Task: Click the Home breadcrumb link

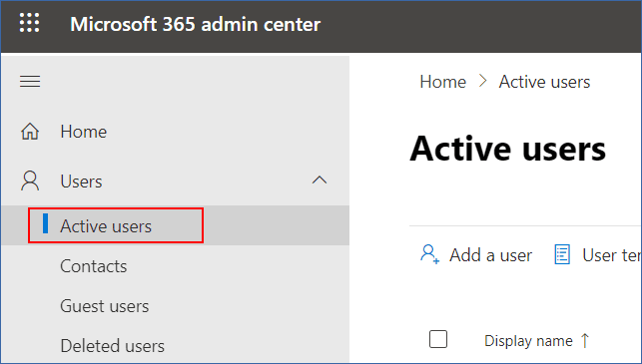Action: point(442,82)
